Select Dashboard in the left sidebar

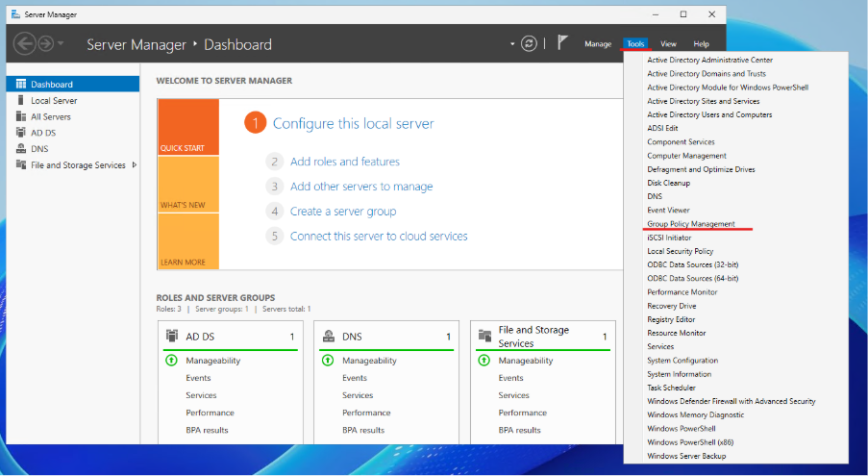[x=51, y=85]
